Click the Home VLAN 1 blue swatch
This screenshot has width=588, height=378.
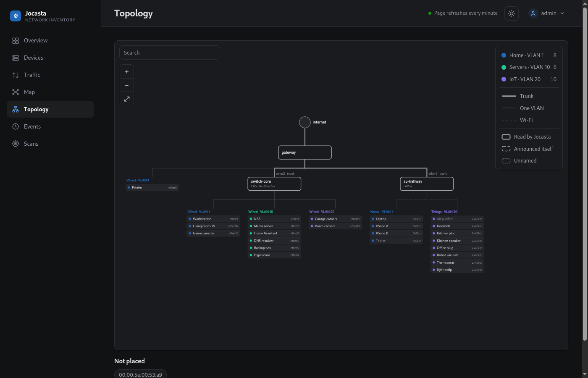(504, 55)
